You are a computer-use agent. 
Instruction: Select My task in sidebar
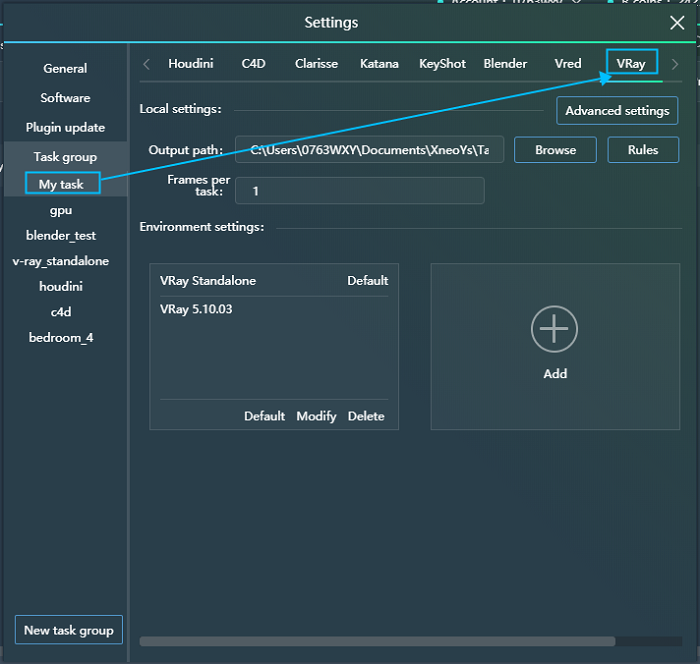point(62,184)
